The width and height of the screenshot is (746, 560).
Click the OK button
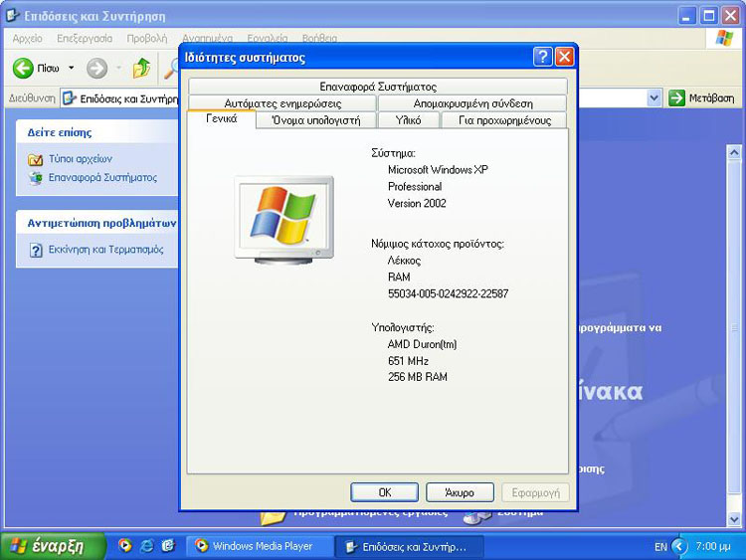pyautogui.click(x=384, y=492)
